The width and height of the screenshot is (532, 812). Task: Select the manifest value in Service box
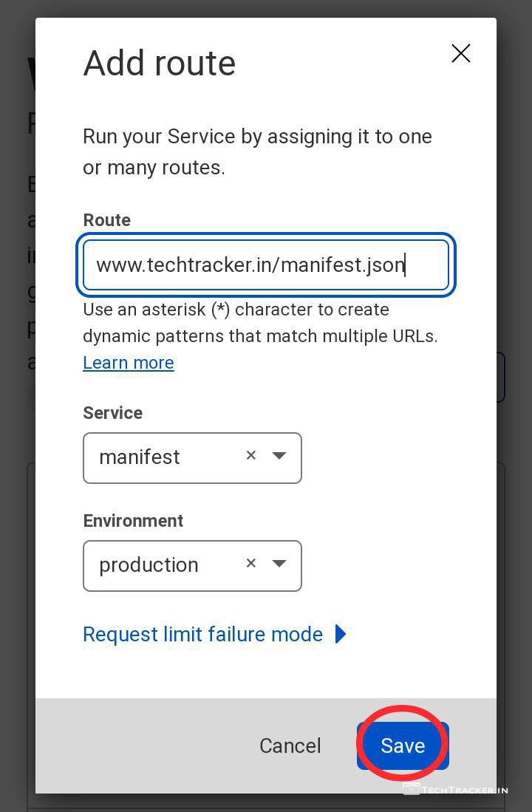point(140,457)
